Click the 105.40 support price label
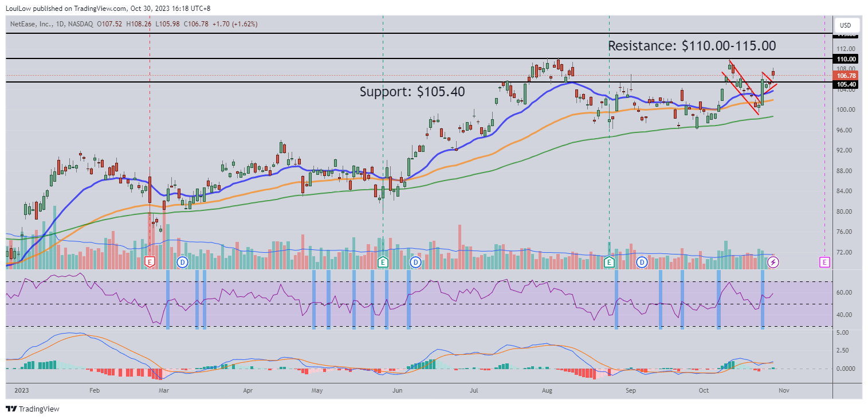Screen dimensions: 868x419 point(846,84)
